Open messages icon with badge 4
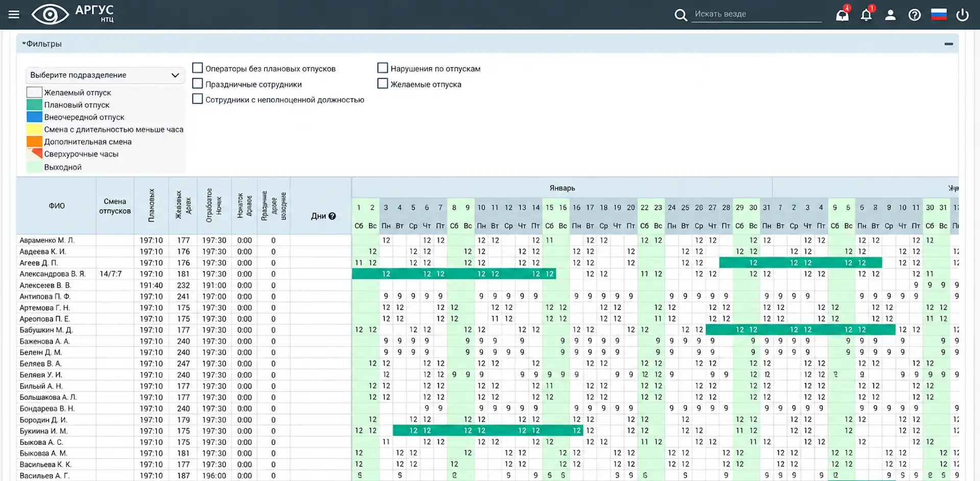 [x=843, y=14]
